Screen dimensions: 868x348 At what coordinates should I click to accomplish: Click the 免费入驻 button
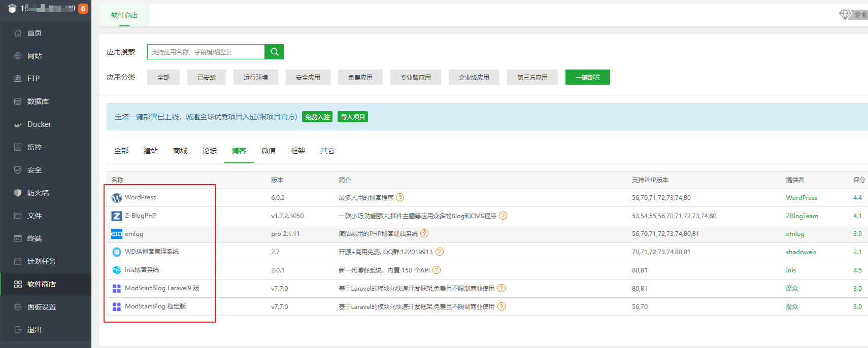(x=317, y=117)
